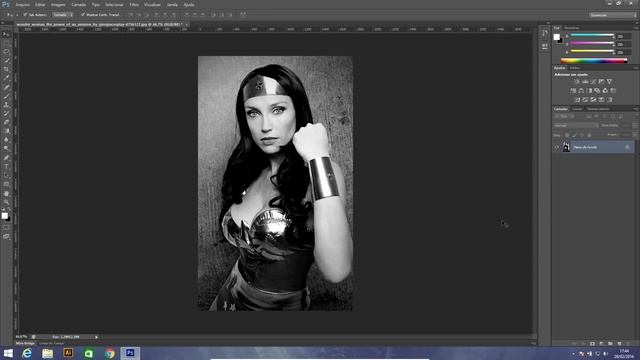Open the Camada auto-select dropdown

tap(62, 15)
